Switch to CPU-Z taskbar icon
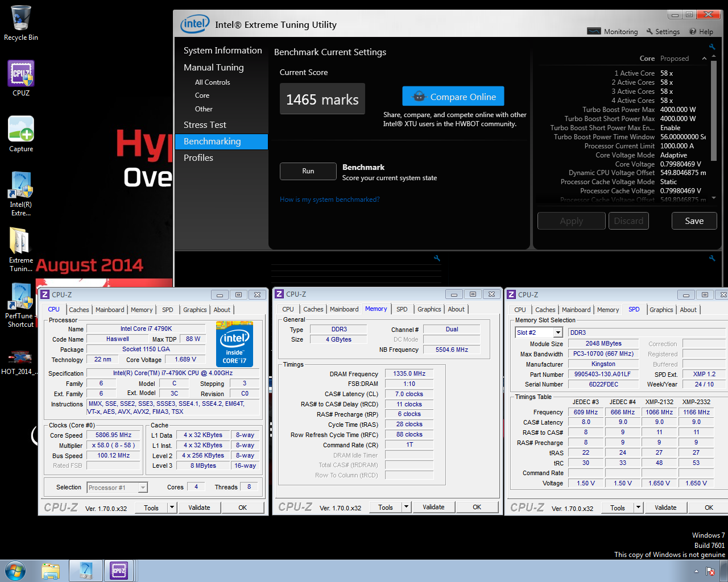The width and height of the screenshot is (728, 582). (119, 571)
